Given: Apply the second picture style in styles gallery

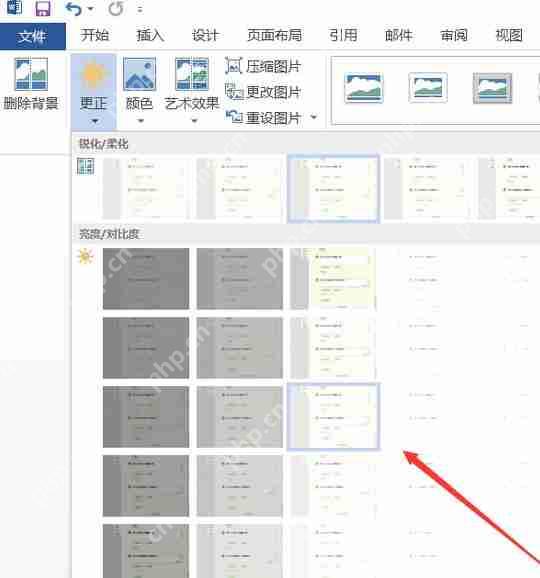Looking at the screenshot, I should 428,88.
